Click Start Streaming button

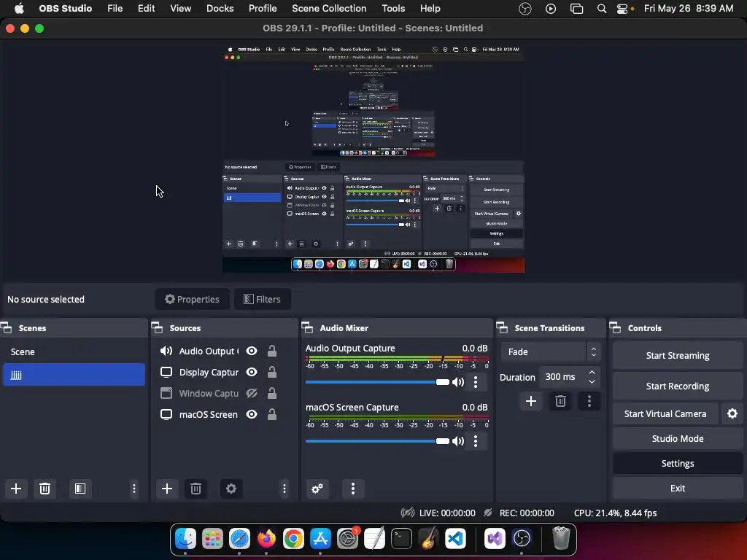pos(678,356)
